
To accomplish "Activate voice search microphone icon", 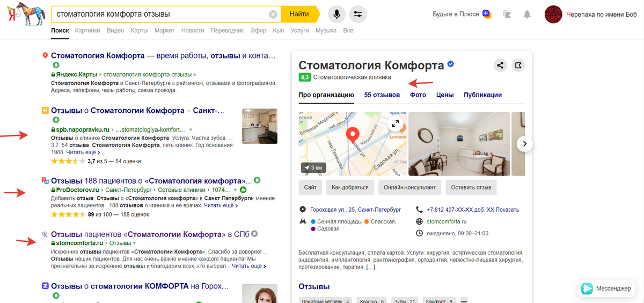I will pyautogui.click(x=336, y=14).
